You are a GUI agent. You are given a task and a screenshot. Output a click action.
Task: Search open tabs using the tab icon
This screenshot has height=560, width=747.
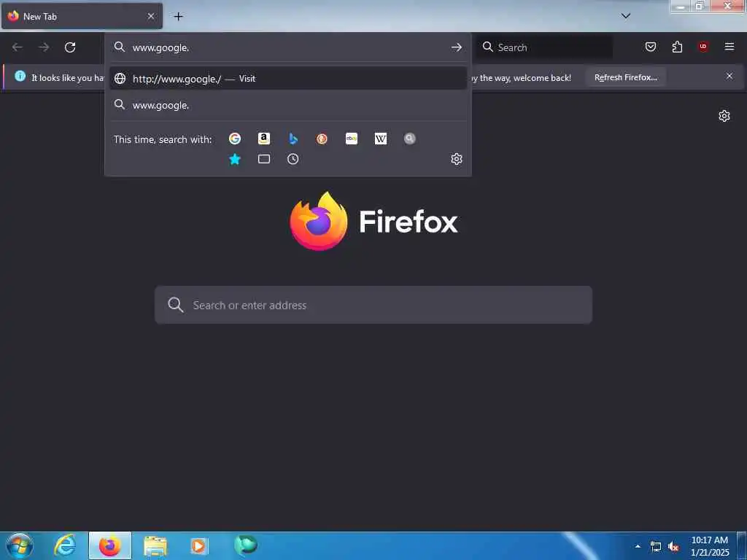(x=264, y=159)
